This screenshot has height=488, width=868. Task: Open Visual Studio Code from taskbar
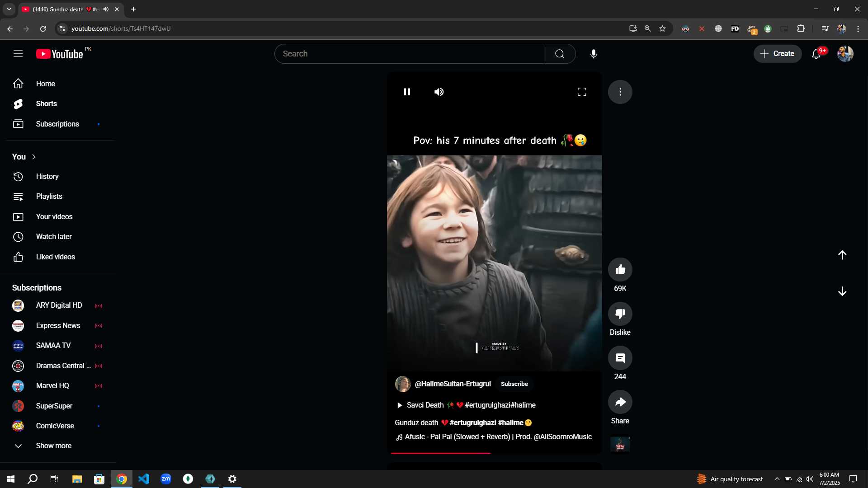[x=144, y=479]
